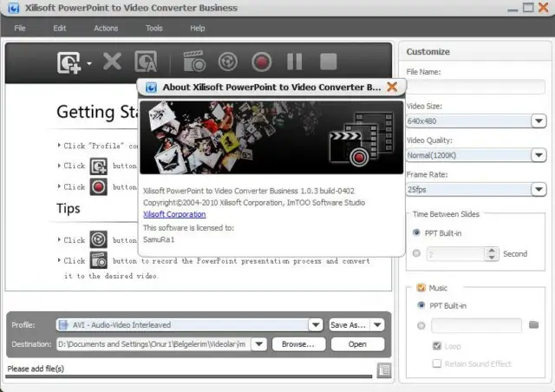The height and width of the screenshot is (392, 555).
Task: Expand the Destination path dropdown arrow
Action: click(258, 344)
